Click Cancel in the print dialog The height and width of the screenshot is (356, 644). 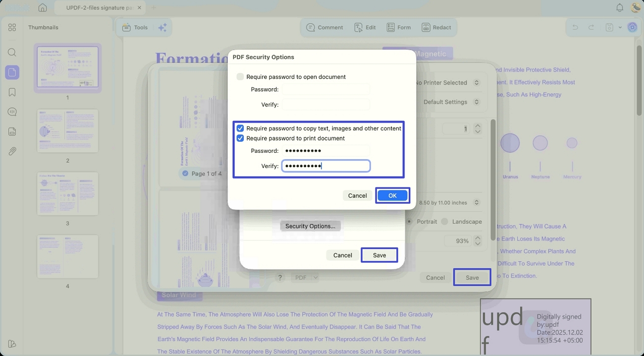[435, 278]
